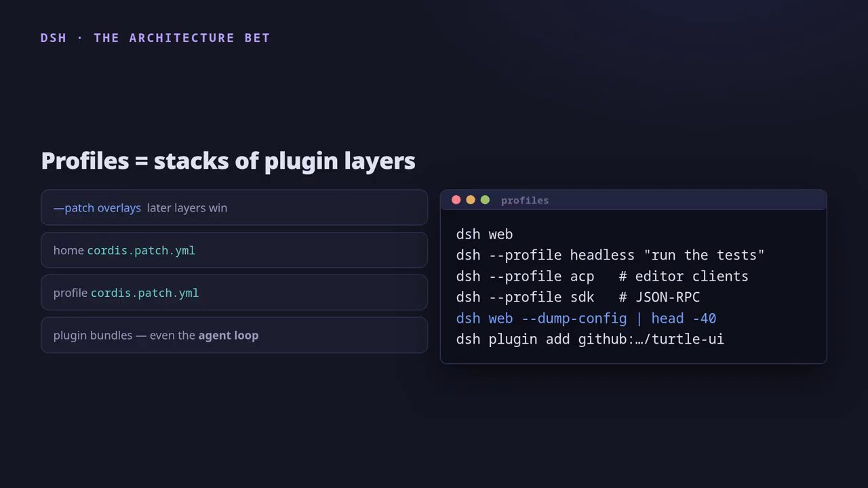
Task: Click the 'dsh plugin add github:…/turtle-ui' line
Action: coord(590,340)
